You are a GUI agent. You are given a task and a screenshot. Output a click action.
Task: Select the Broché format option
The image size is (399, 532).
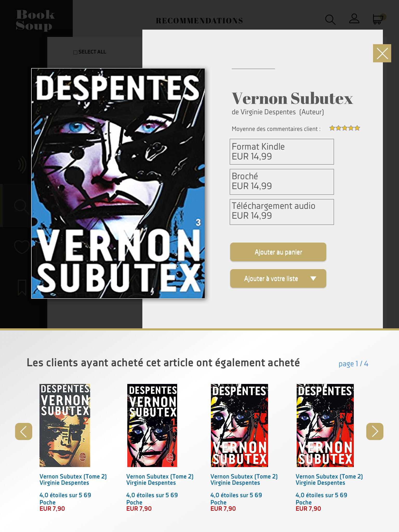coord(282,182)
